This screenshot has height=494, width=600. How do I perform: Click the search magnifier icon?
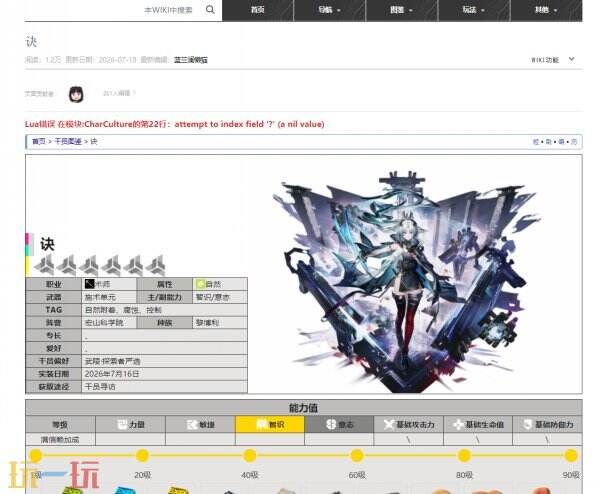click(210, 10)
